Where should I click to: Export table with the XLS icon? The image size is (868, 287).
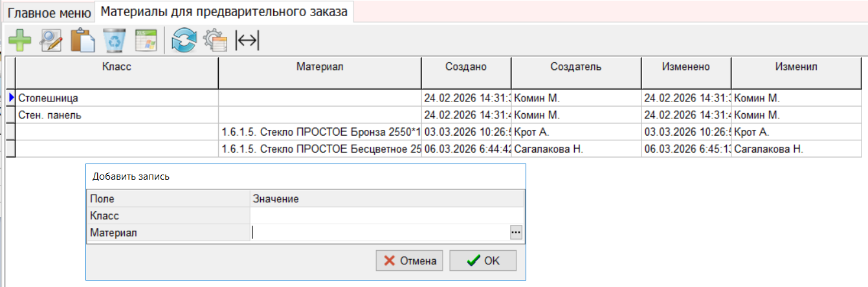tap(146, 41)
